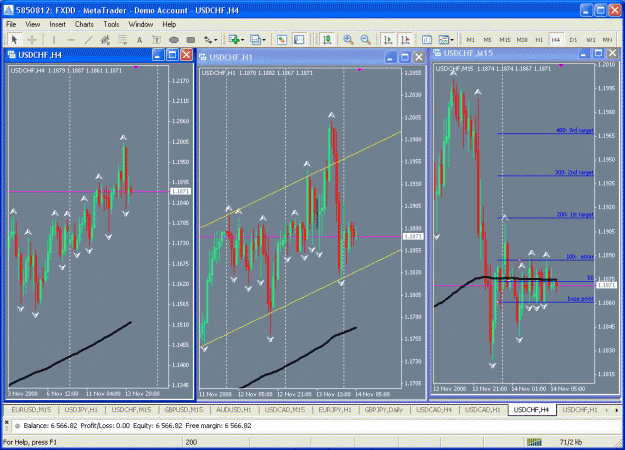Image resolution: width=625 pixels, height=450 pixels.
Task: Switch chart to Candlesticks display
Action: 327,39
